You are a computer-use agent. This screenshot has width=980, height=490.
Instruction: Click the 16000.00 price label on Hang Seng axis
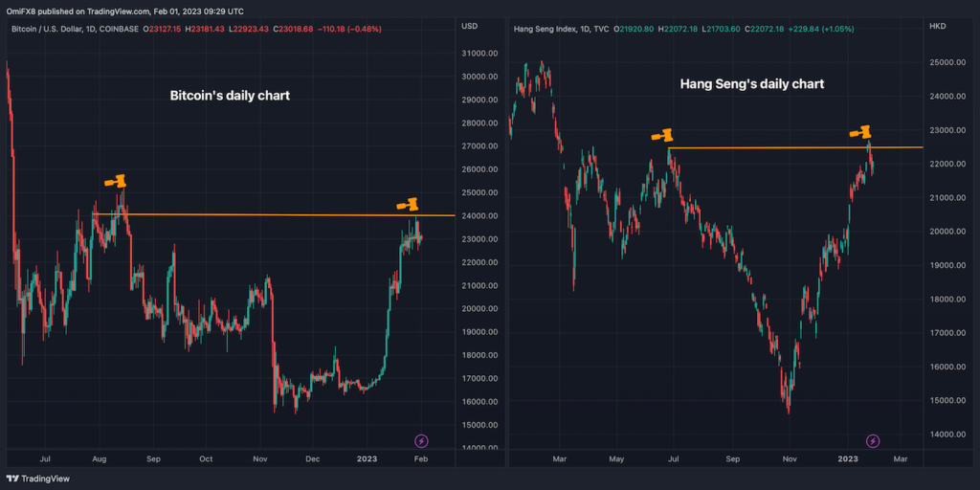(x=948, y=367)
